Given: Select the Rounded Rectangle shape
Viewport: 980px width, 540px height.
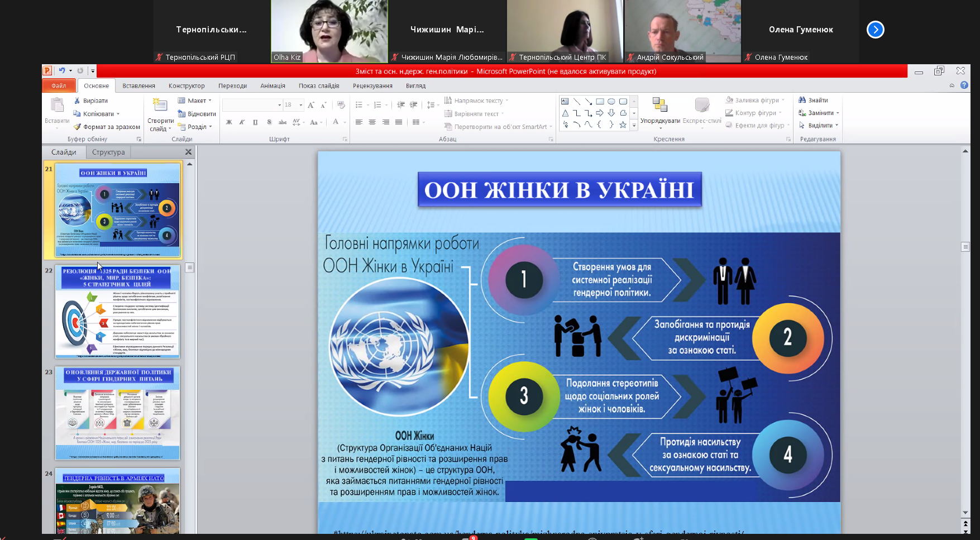Looking at the screenshot, I should [623, 102].
